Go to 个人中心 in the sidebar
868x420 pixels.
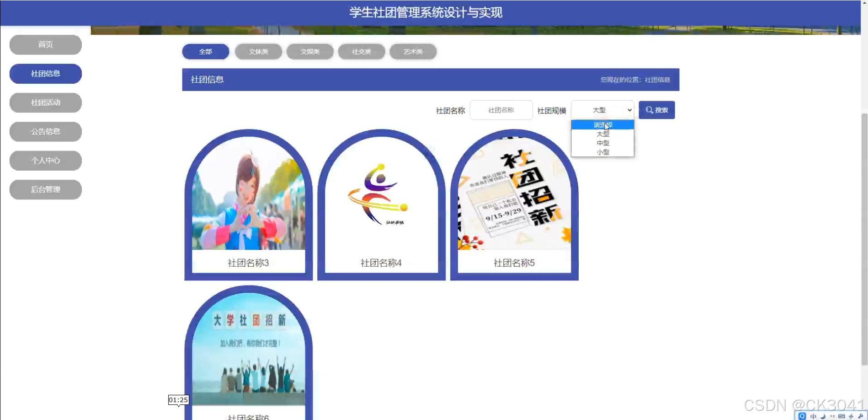45,160
